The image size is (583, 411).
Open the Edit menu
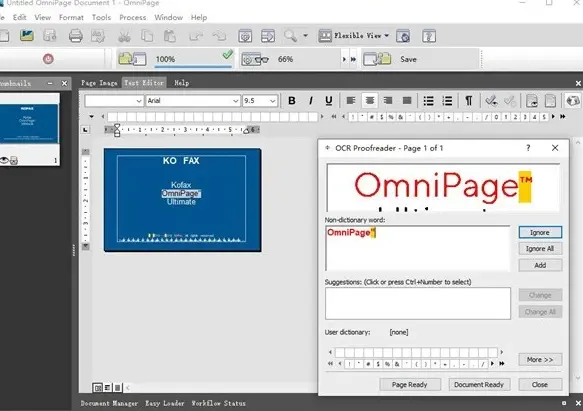[x=19, y=17]
